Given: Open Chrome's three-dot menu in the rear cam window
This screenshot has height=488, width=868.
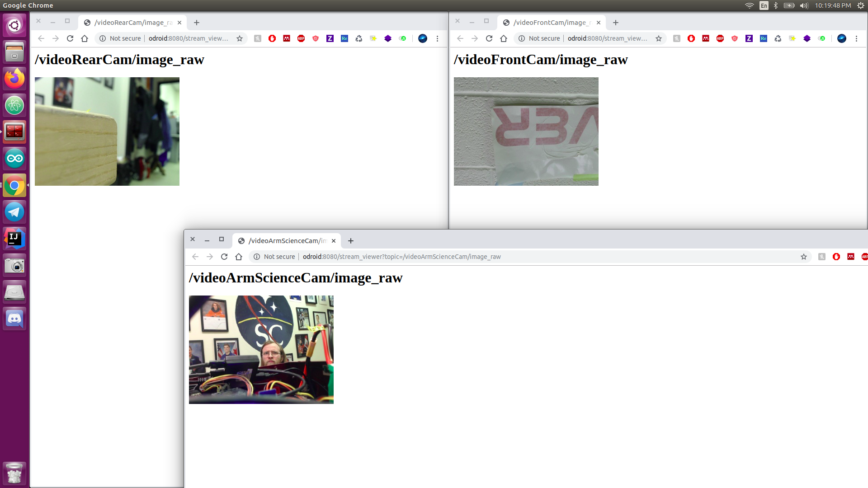Looking at the screenshot, I should 437,38.
